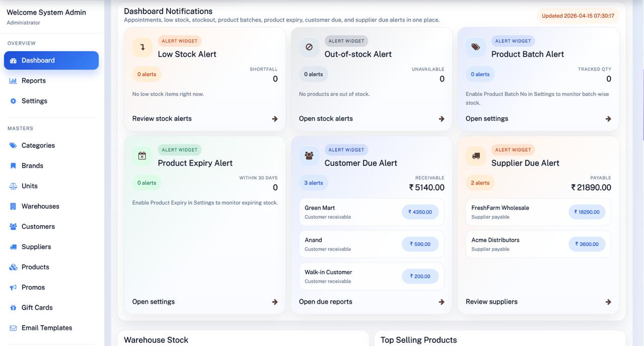
Task: Open Warehouses via its sidebar icon
Action: click(x=13, y=206)
